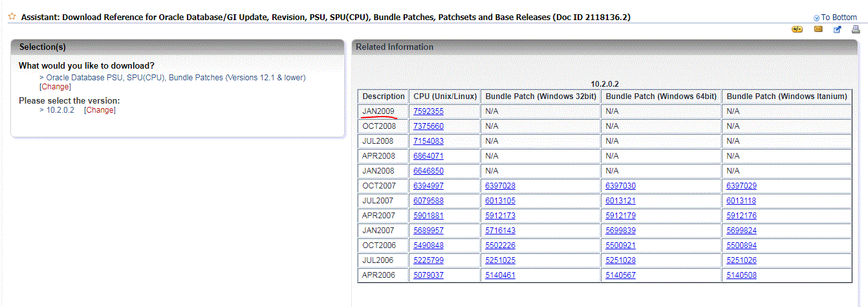Open APR2007 CPU patch 5901881
Screen dimensions: 868x307
click(428, 216)
